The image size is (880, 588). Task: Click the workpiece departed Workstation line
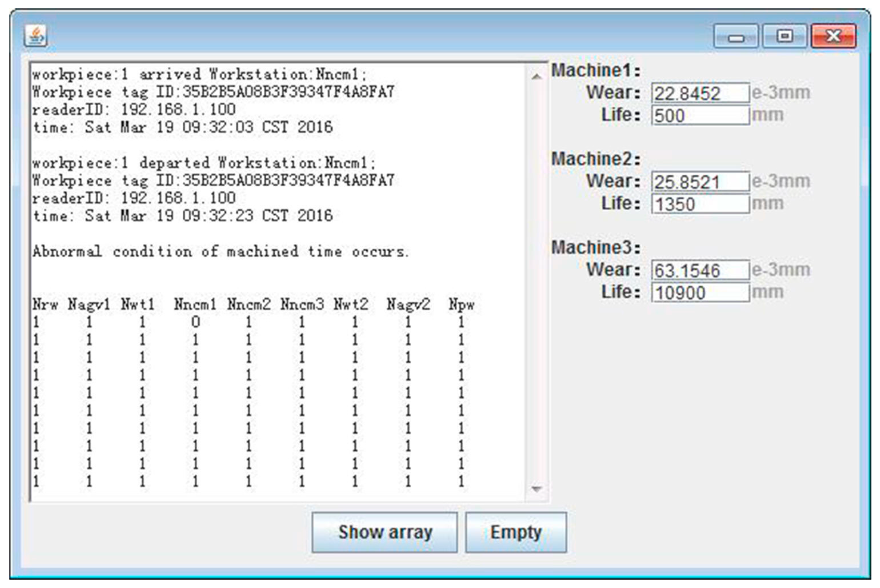204,163
